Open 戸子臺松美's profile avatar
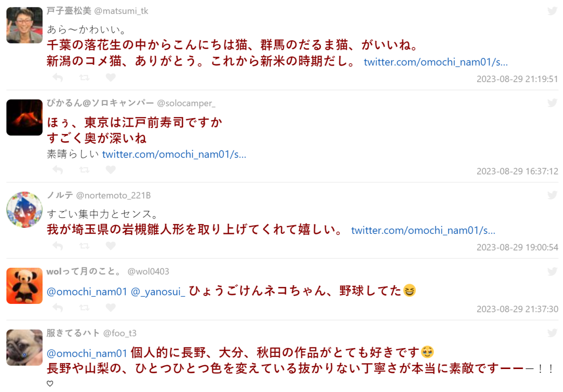 (x=24, y=25)
